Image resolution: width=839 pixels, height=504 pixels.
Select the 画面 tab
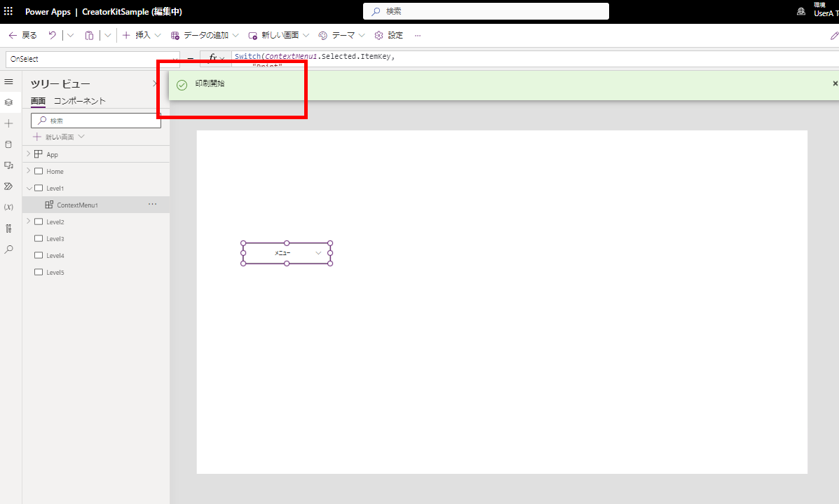37,100
